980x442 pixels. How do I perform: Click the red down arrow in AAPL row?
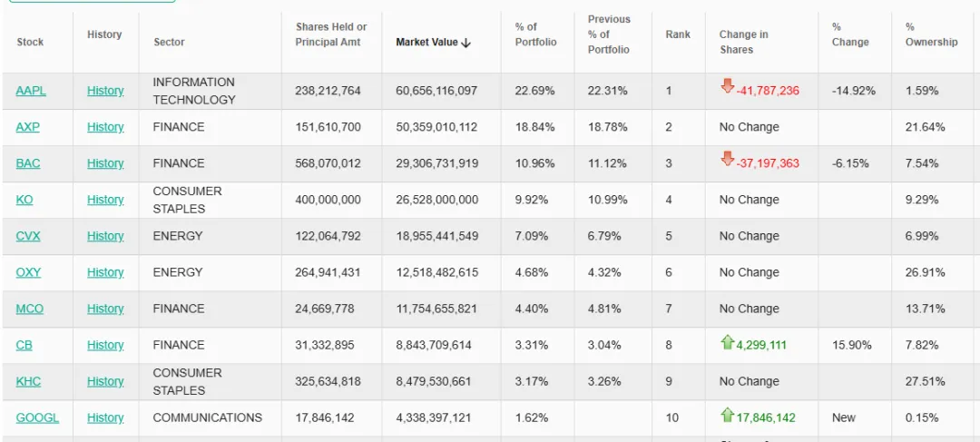tap(727, 87)
